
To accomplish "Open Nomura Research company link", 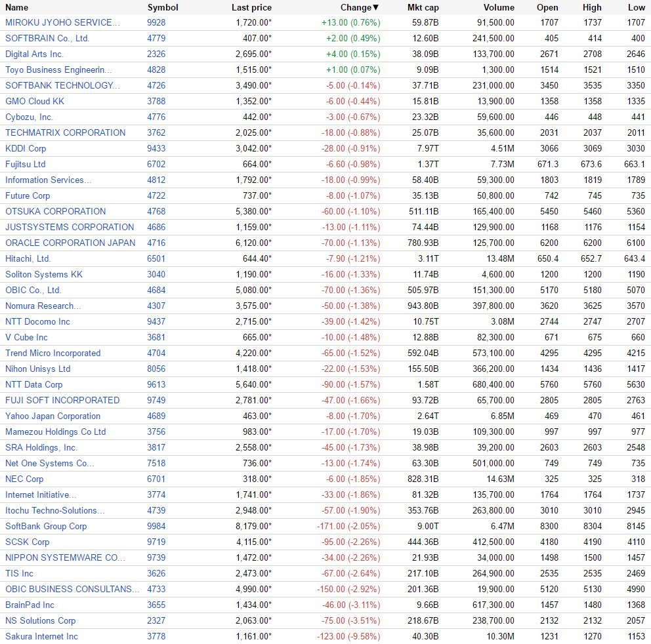I will (x=43, y=306).
